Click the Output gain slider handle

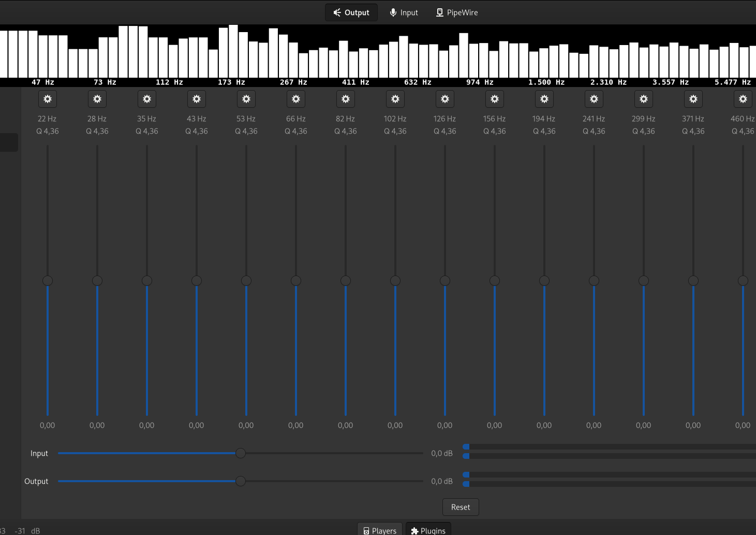pyautogui.click(x=241, y=481)
